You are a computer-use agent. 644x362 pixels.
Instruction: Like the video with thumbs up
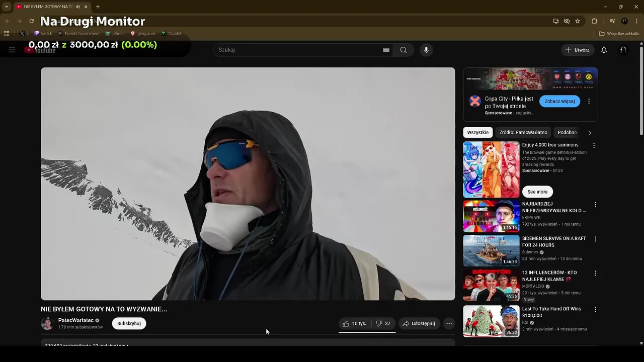coord(354,323)
